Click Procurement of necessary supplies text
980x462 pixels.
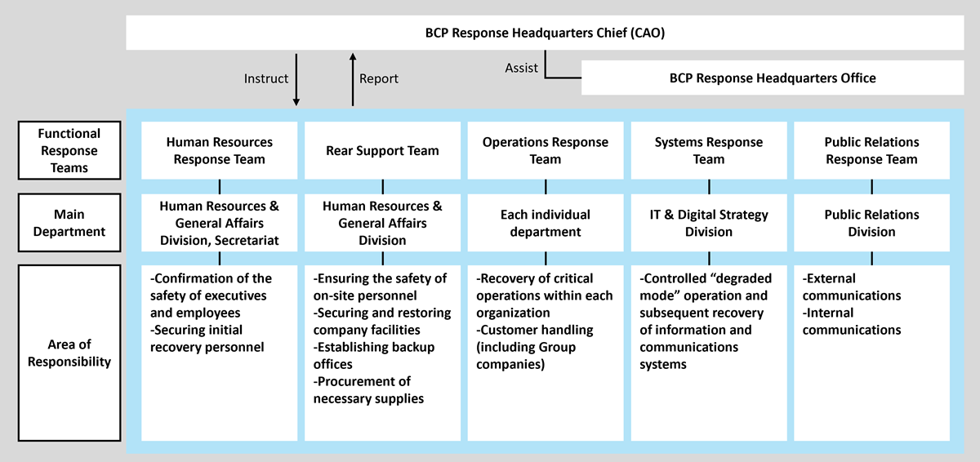(x=368, y=390)
